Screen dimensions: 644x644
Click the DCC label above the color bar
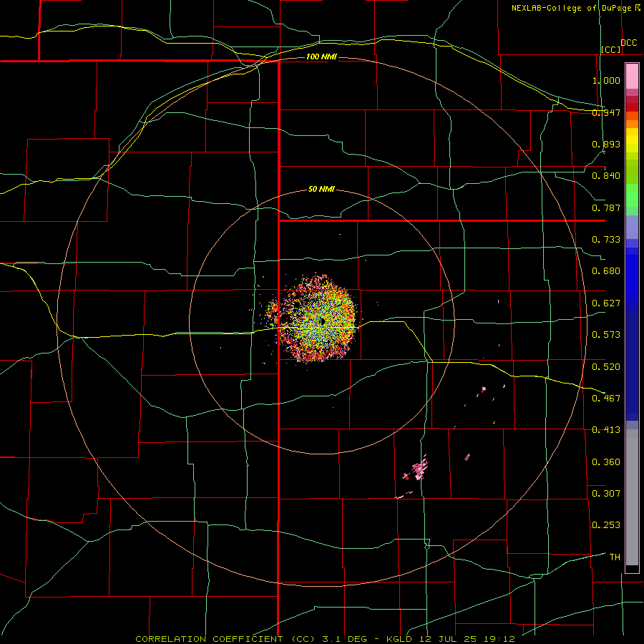[x=629, y=43]
